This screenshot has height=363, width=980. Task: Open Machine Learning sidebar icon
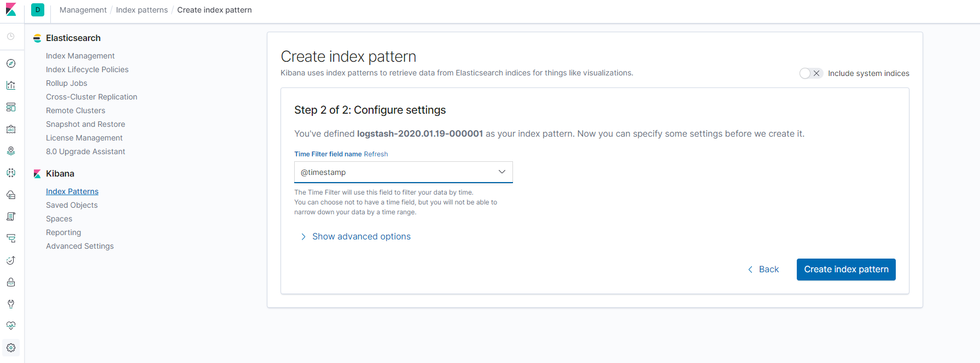11,173
